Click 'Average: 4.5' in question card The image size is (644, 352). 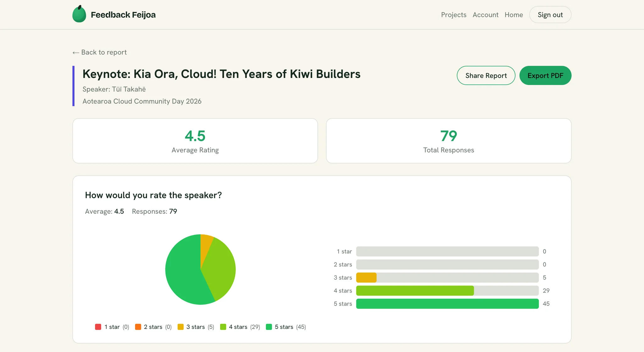pyautogui.click(x=104, y=212)
